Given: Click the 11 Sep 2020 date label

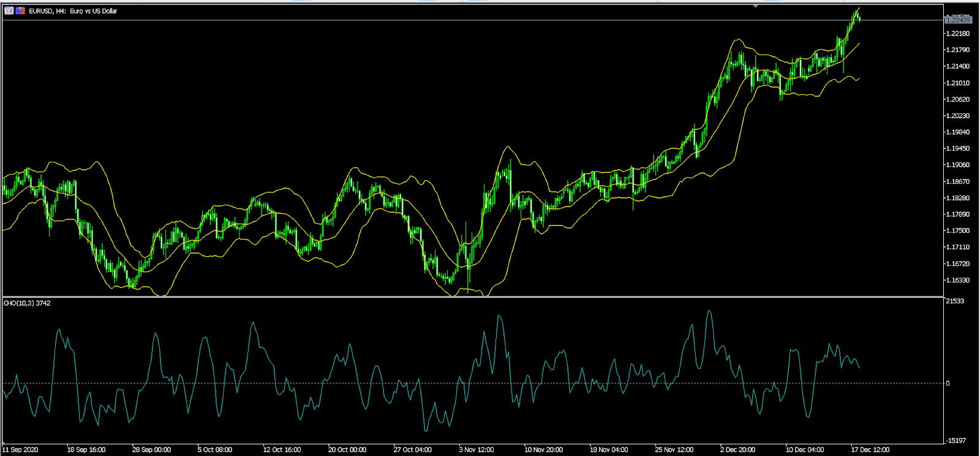Looking at the screenshot, I should pos(20,449).
